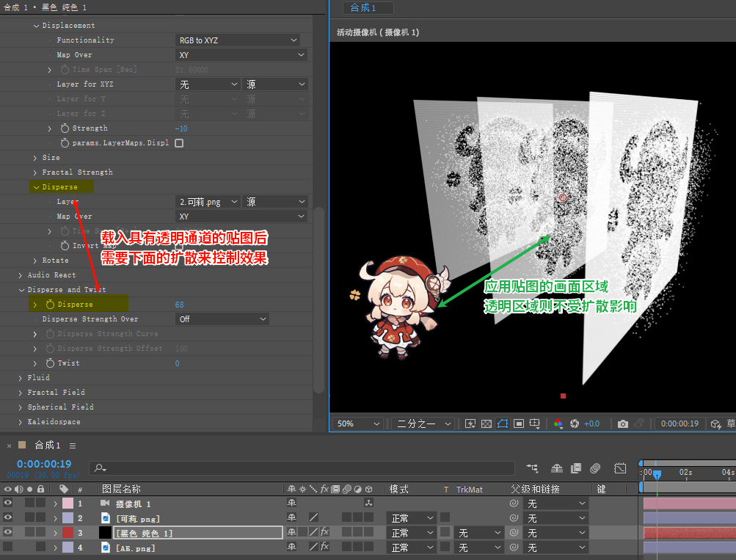This screenshot has width=736, height=560.
Task: Click the exposure value +0.0
Action: point(591,424)
